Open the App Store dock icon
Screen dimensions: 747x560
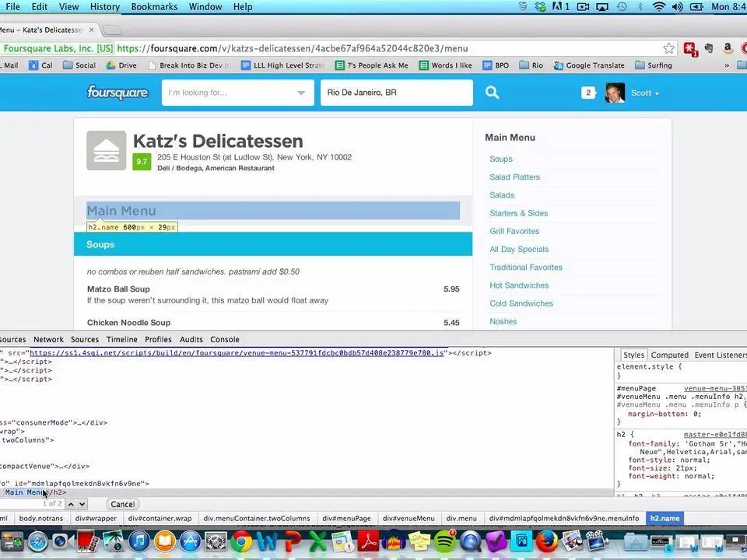[190, 542]
